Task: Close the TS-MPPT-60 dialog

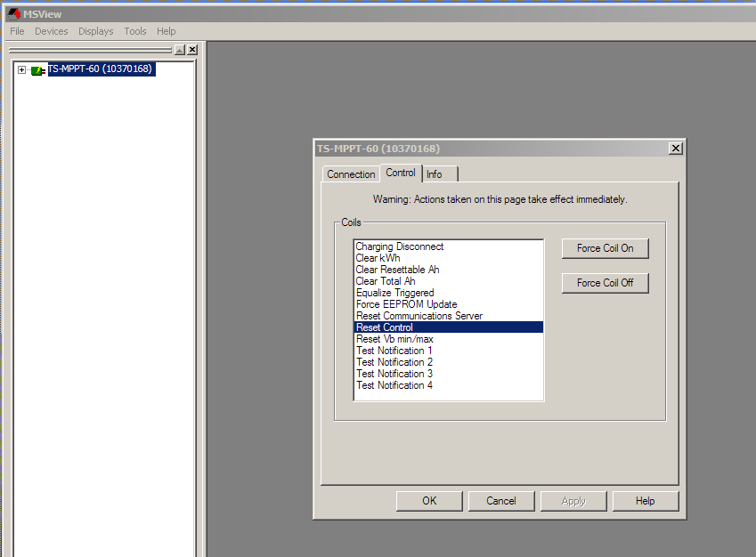Action: coord(676,149)
